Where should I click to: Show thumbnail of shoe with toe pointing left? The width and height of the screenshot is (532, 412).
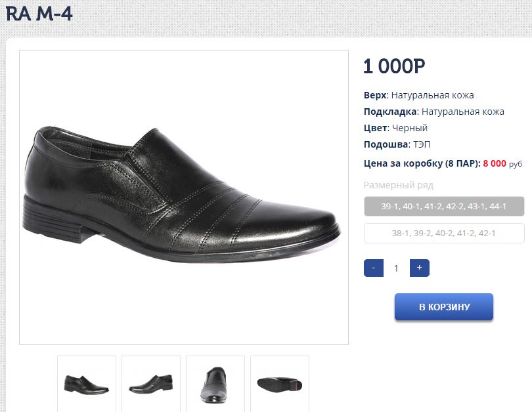point(151,383)
